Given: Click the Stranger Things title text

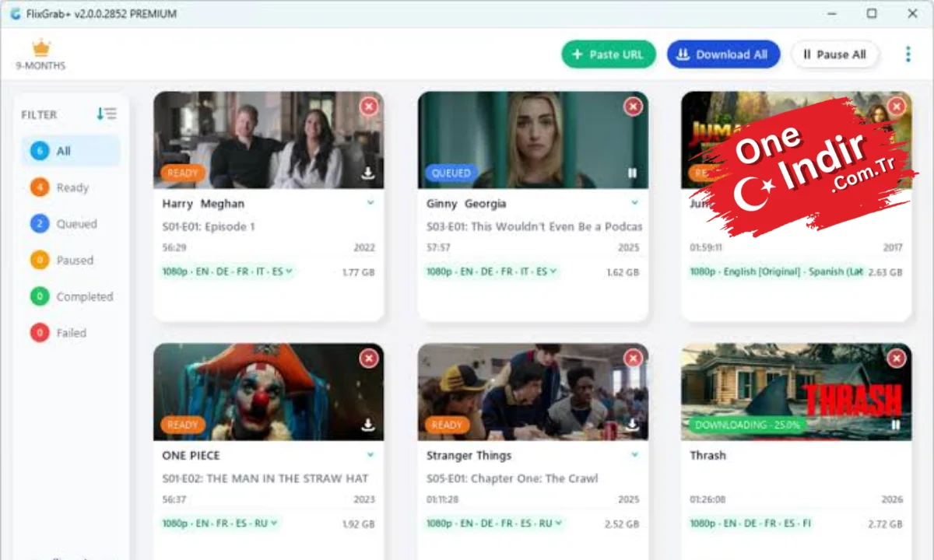Looking at the screenshot, I should tap(469, 455).
